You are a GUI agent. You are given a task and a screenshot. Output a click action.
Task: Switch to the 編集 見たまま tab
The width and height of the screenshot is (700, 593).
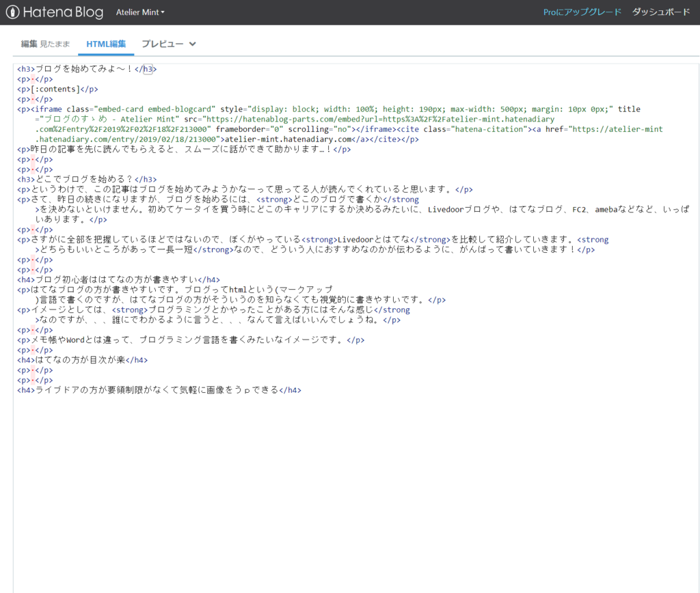[x=46, y=44]
